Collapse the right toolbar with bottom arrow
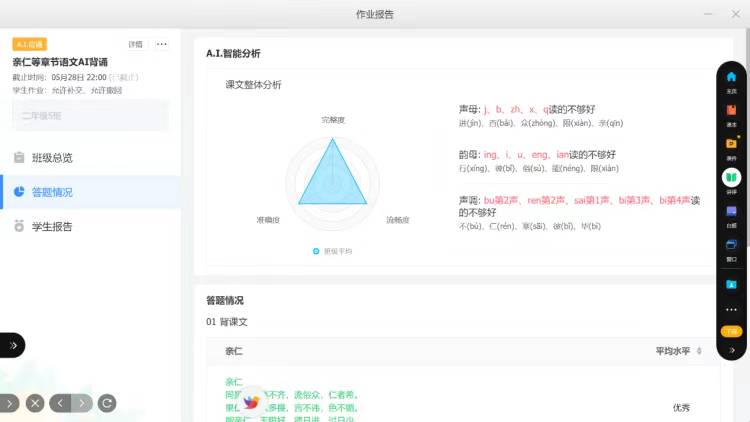Viewport: 750px width, 422px height. [731, 350]
